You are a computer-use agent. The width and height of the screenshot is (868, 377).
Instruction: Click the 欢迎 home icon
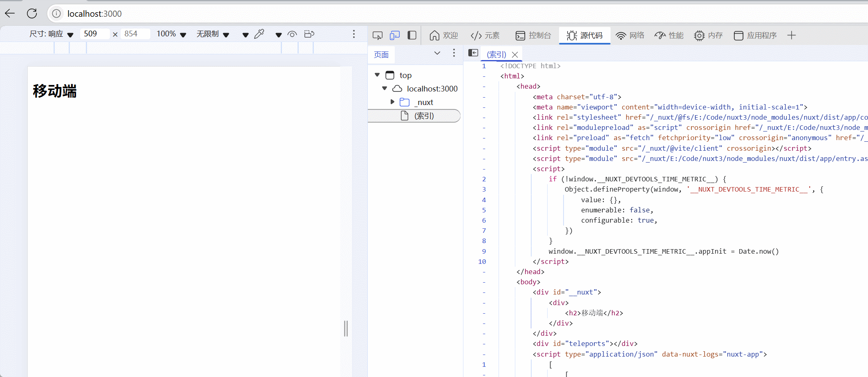[434, 36]
